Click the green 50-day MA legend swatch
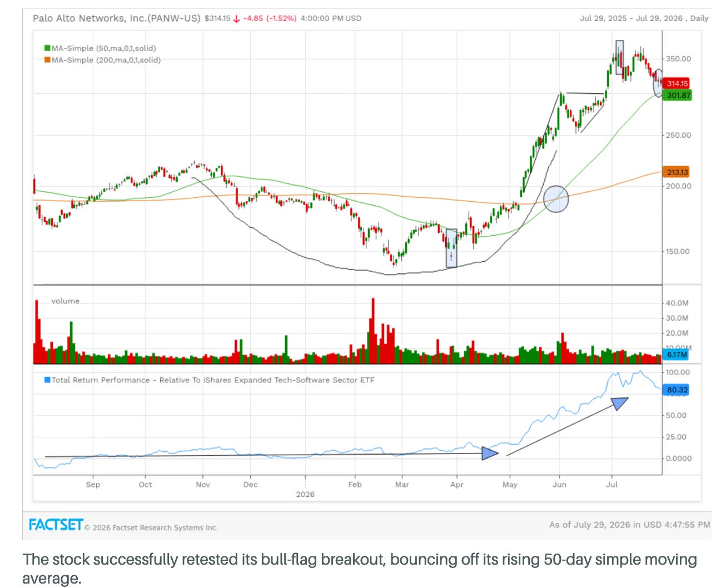The height and width of the screenshot is (588, 716). click(x=48, y=48)
